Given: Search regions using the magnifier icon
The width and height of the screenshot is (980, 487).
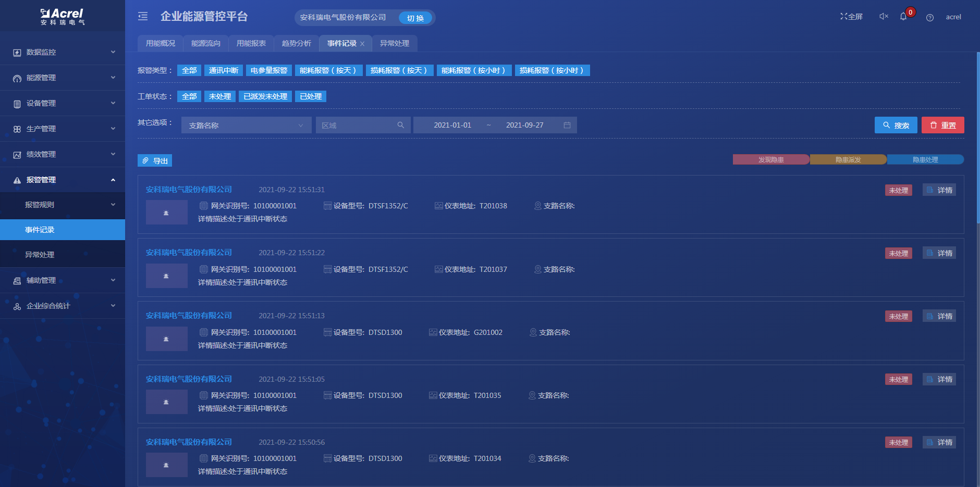Looking at the screenshot, I should point(400,125).
